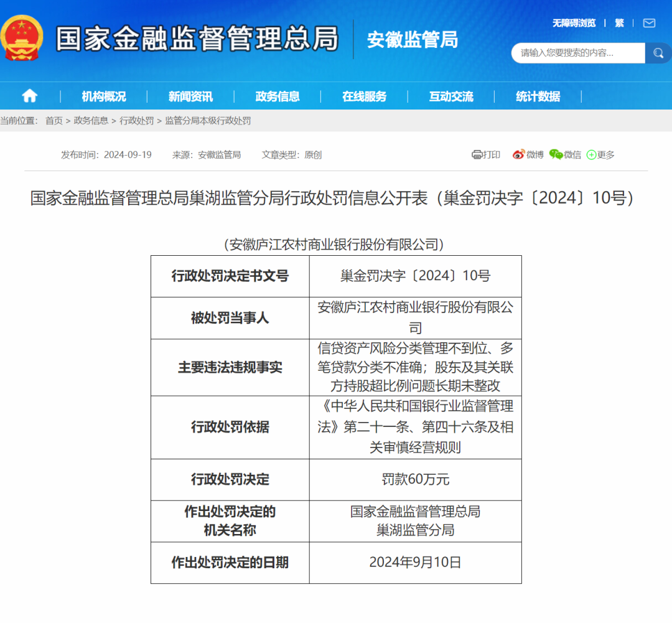Click the search magnifier button

click(x=658, y=53)
